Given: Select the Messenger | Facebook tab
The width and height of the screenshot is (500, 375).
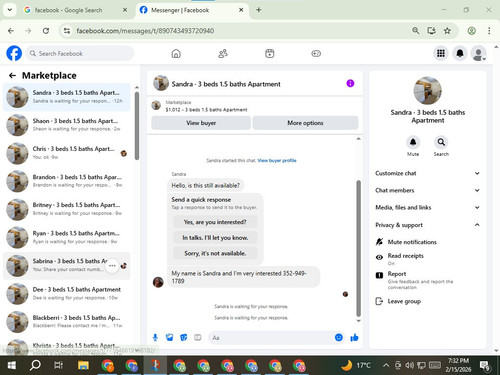Looking at the screenshot, I should click(x=192, y=10).
